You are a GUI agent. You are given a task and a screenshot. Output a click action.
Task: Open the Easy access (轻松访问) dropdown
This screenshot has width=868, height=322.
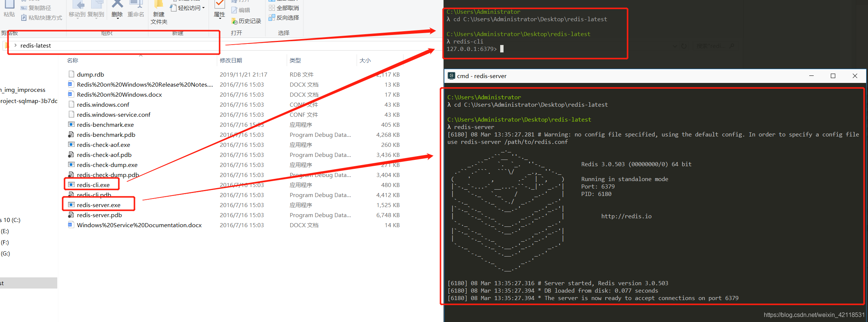click(x=188, y=8)
